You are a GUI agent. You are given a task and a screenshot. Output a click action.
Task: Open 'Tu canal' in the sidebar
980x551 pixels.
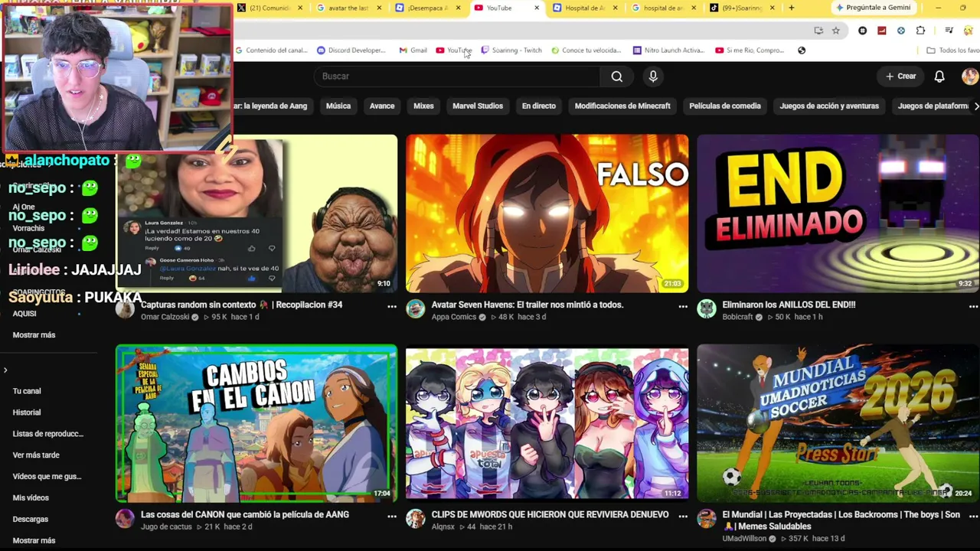pos(27,391)
